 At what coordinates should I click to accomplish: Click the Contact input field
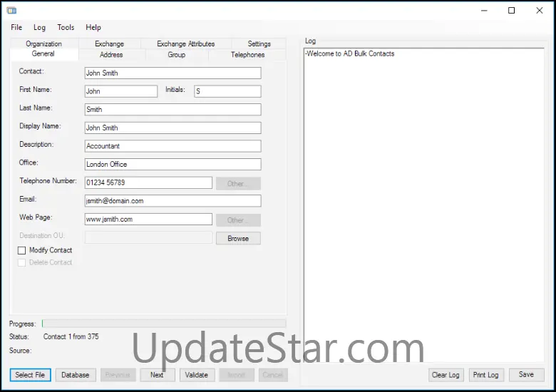click(173, 73)
